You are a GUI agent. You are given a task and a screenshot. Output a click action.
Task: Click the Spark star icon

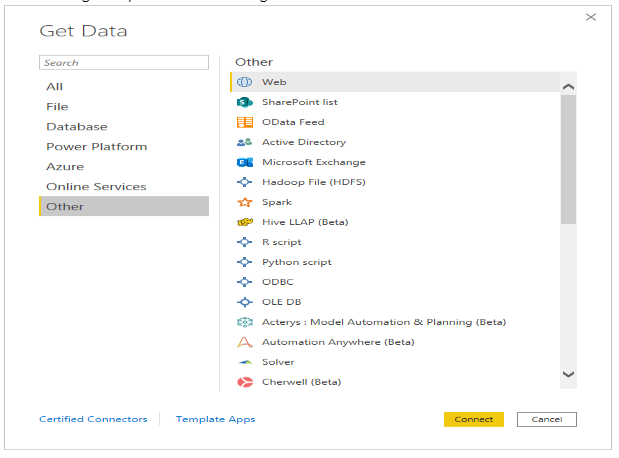point(245,202)
